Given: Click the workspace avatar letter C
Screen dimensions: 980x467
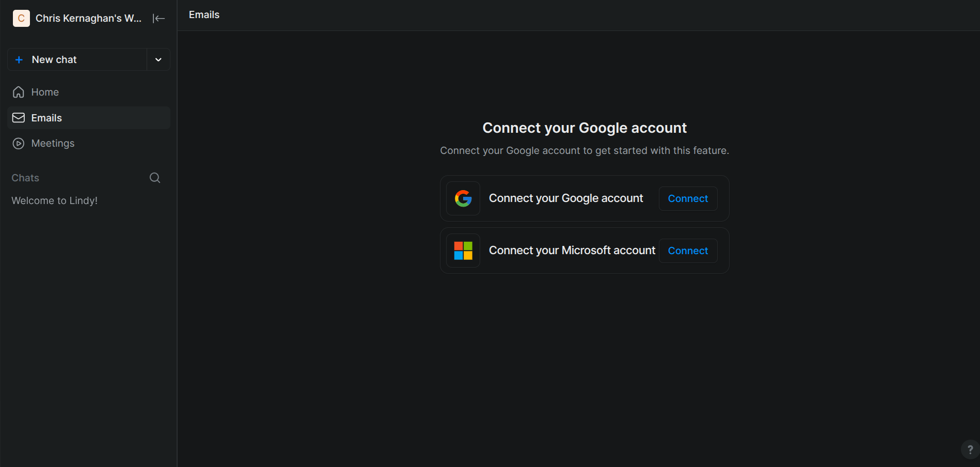Looking at the screenshot, I should pyautogui.click(x=21, y=18).
